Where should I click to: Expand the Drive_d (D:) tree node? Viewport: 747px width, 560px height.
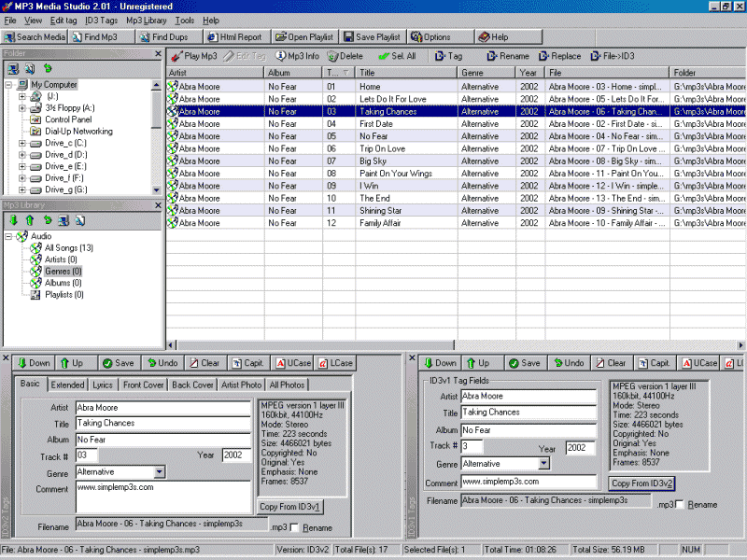(21, 155)
